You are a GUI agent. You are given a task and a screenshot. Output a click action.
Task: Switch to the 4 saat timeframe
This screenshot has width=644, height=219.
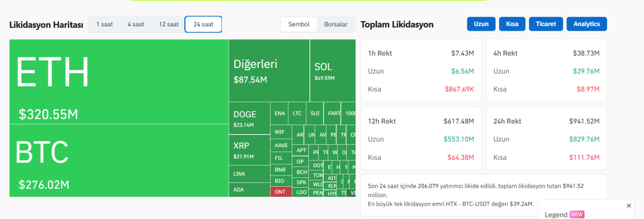click(136, 24)
